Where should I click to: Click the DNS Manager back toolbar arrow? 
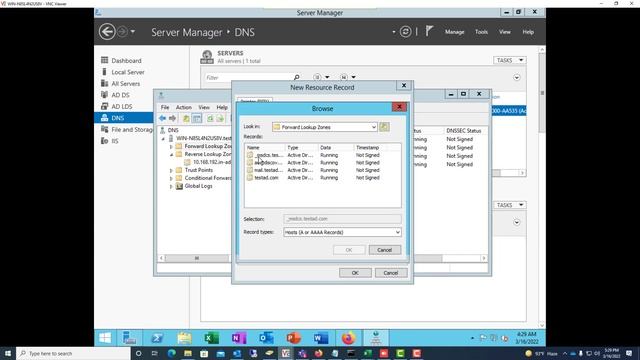[162, 118]
